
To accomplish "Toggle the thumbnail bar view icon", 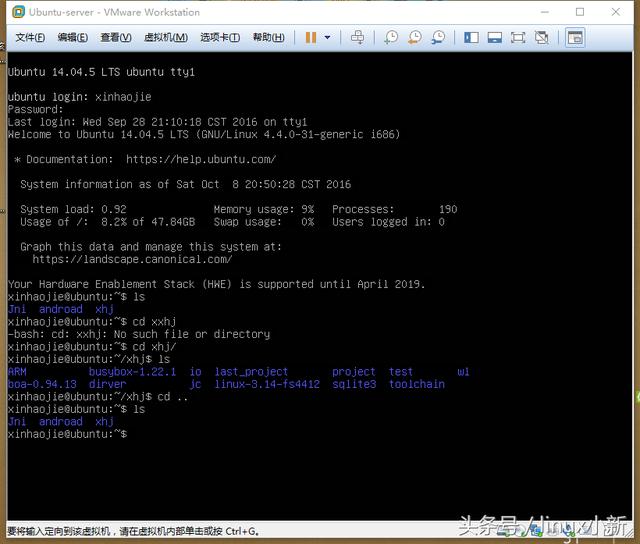I will click(494, 37).
